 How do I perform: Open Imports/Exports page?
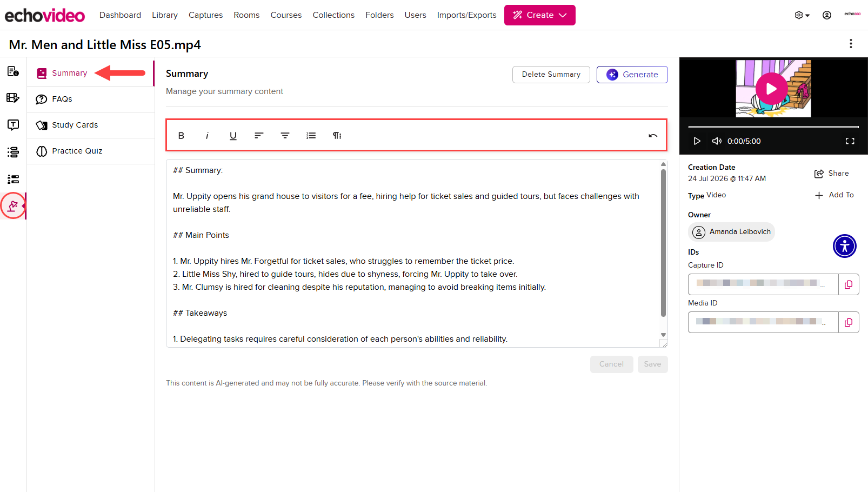tap(466, 15)
